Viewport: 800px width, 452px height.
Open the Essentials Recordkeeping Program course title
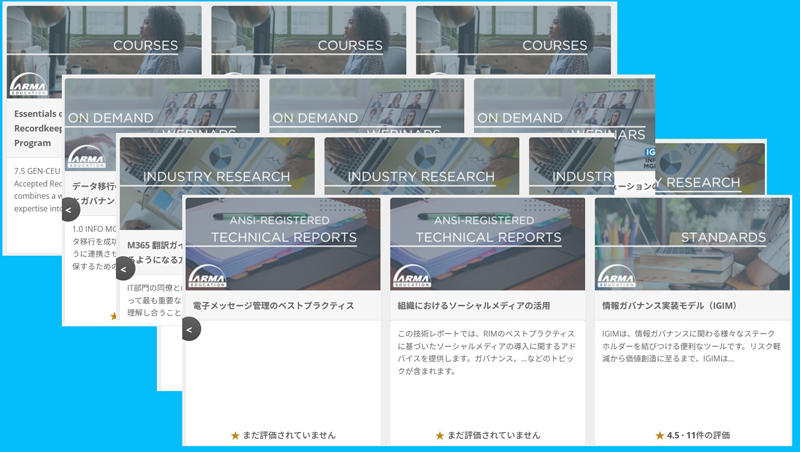point(38,128)
